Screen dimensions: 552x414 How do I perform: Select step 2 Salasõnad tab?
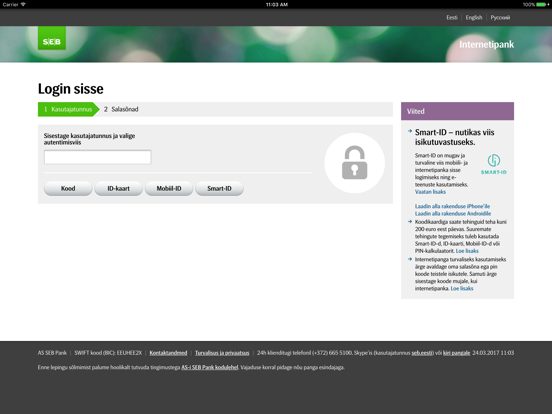pyautogui.click(x=121, y=109)
